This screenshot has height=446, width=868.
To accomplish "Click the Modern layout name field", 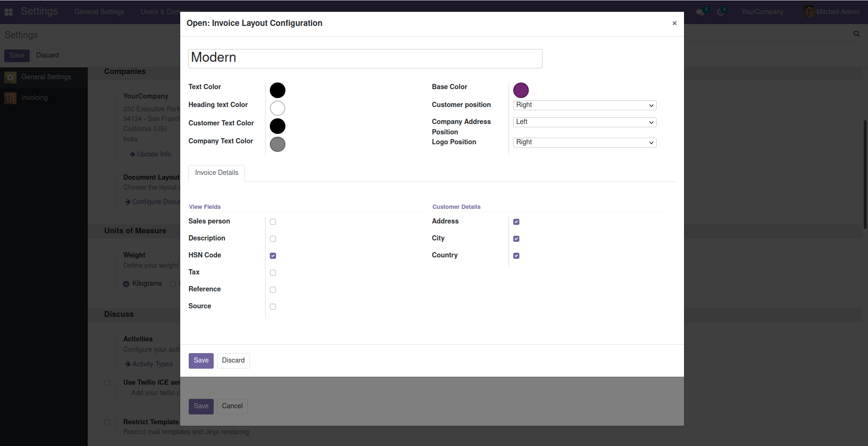I will pyautogui.click(x=365, y=58).
